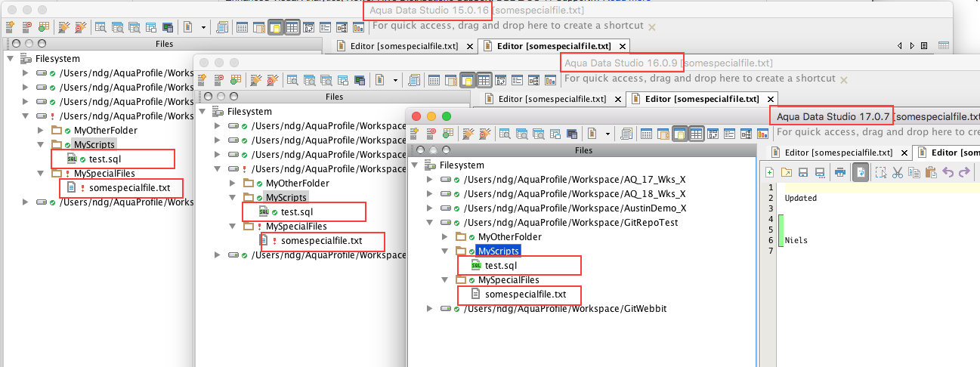Toggle highlighted wrap button in editor toolbar
The image size is (980, 367).
[861, 172]
